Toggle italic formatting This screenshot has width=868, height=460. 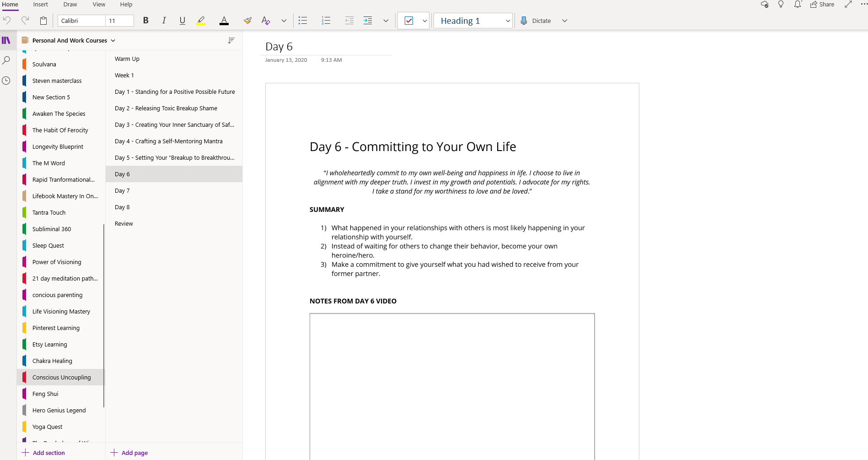(164, 21)
